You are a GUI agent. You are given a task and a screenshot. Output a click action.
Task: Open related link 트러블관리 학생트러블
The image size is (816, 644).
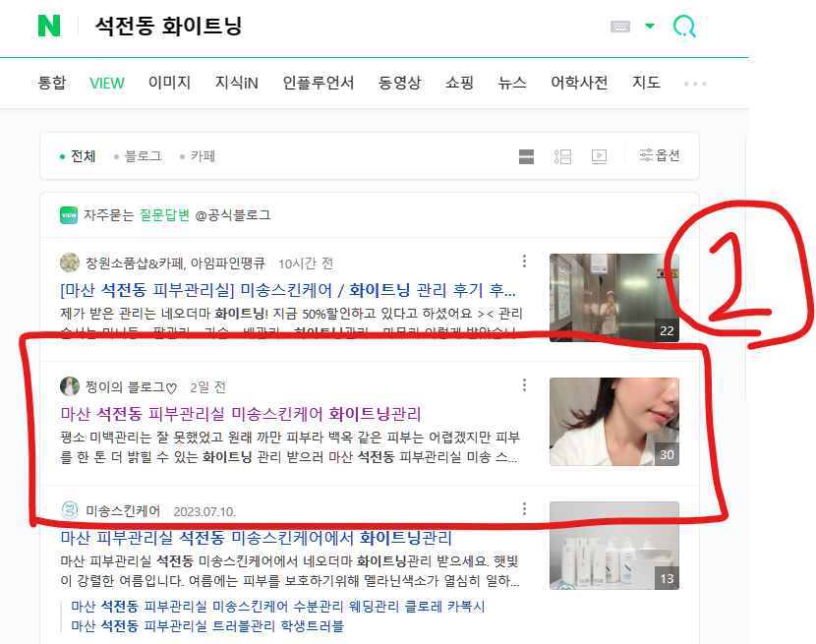[x=207, y=625]
